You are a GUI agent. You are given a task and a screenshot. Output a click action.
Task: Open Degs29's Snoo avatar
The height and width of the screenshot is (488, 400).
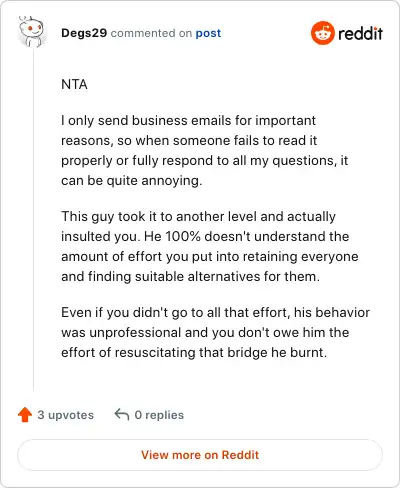tap(31, 32)
